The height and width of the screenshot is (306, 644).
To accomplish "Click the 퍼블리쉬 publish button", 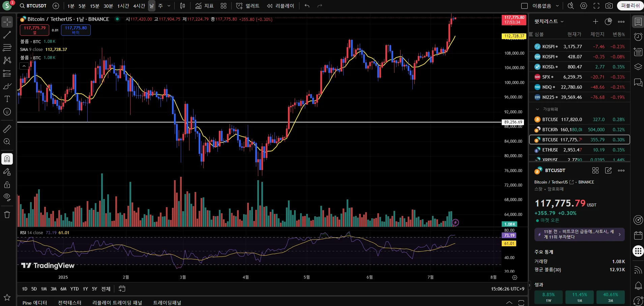I will 630,6.
